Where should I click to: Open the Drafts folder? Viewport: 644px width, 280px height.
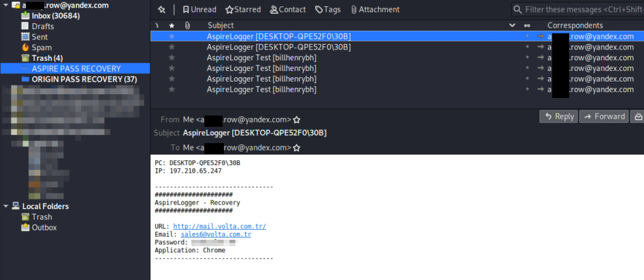coord(43,26)
